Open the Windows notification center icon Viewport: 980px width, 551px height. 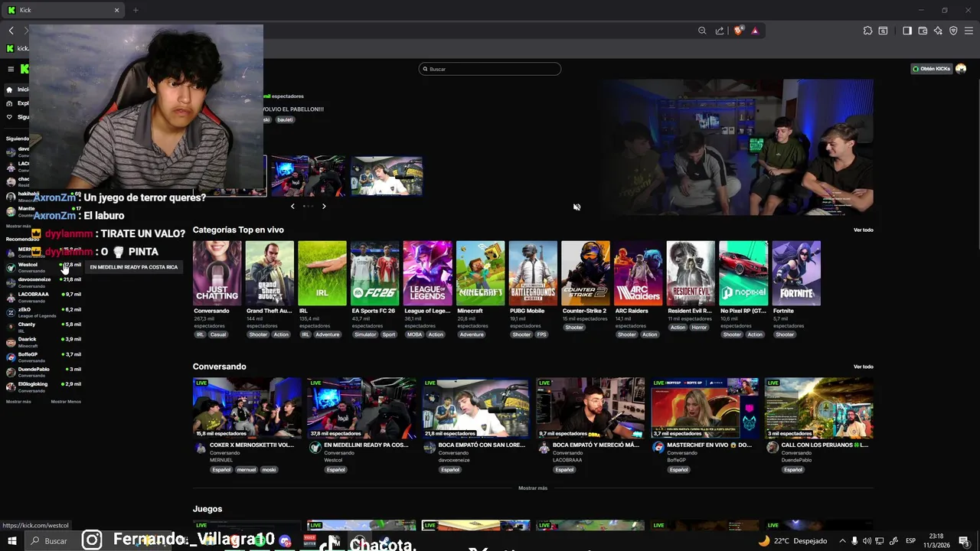pyautogui.click(x=964, y=541)
